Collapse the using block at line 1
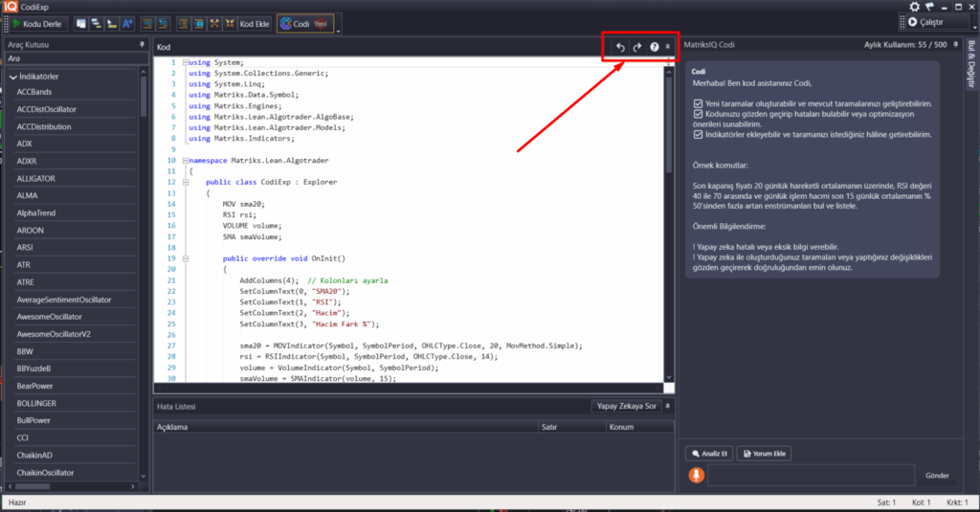Viewport: 980px width, 512px height. tap(184, 62)
